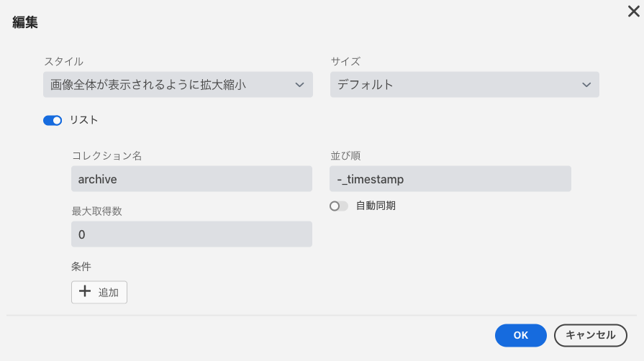The width and height of the screenshot is (644, 361).
Task: Click the 編集 dialog title
Action: pos(25,22)
